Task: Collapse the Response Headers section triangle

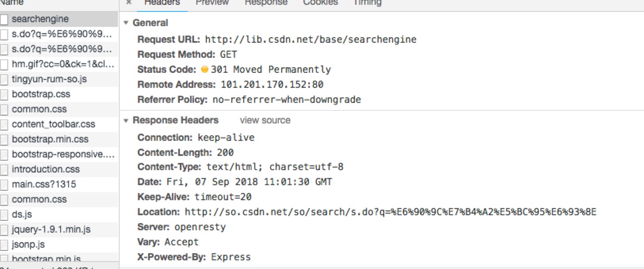Action: 126,120
